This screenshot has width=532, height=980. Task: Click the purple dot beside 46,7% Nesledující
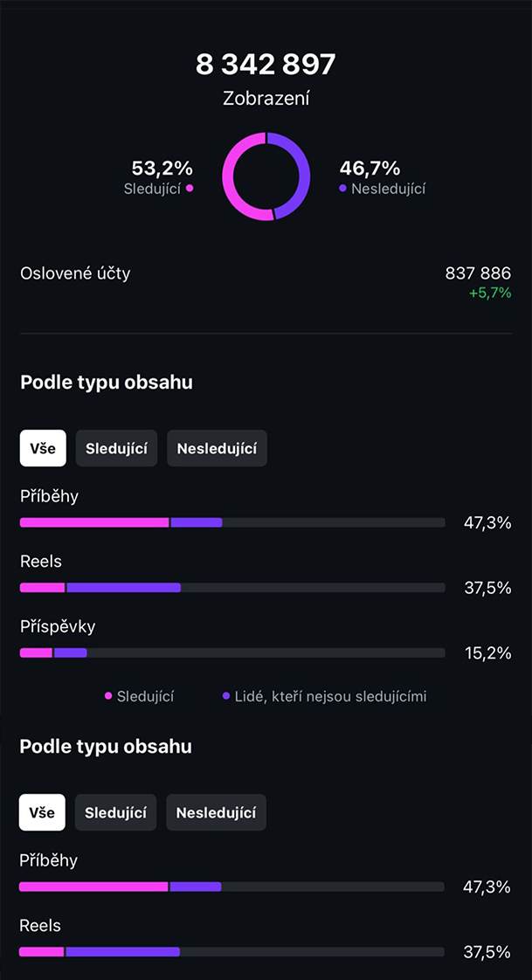(343, 188)
